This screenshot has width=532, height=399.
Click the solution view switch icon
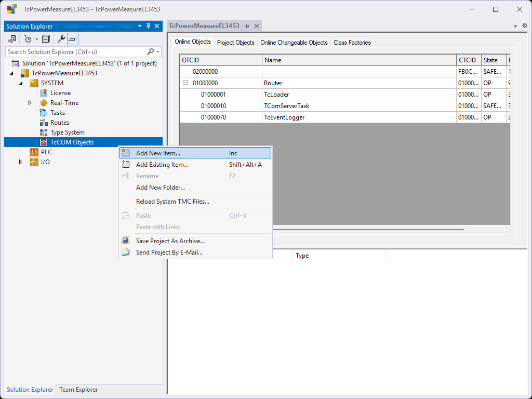pyautogui.click(x=12, y=39)
